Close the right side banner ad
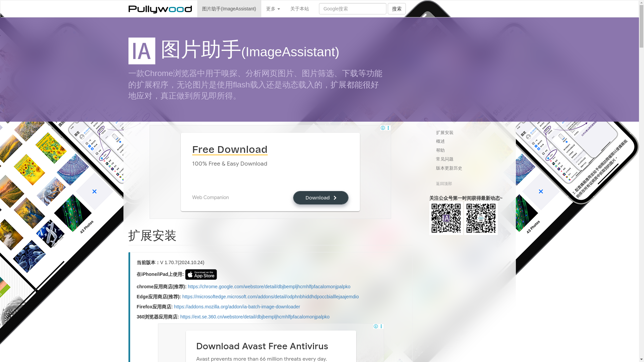Viewport: 644px width, 362px height. click(x=541, y=191)
